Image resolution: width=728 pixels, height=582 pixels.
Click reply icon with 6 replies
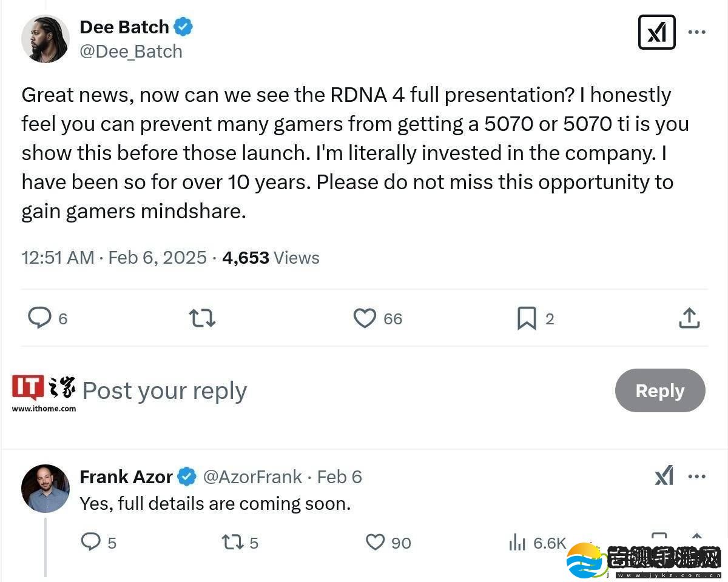(x=40, y=318)
